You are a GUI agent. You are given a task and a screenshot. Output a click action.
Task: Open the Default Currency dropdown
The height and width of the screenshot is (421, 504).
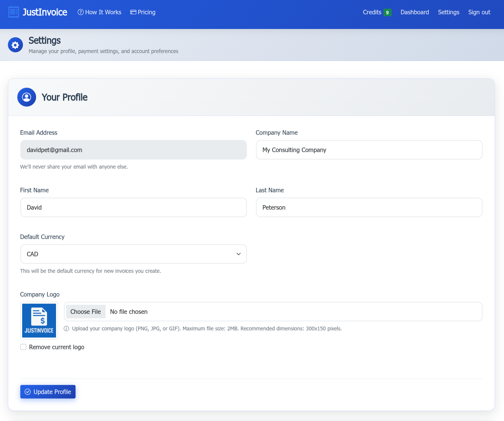coord(133,254)
